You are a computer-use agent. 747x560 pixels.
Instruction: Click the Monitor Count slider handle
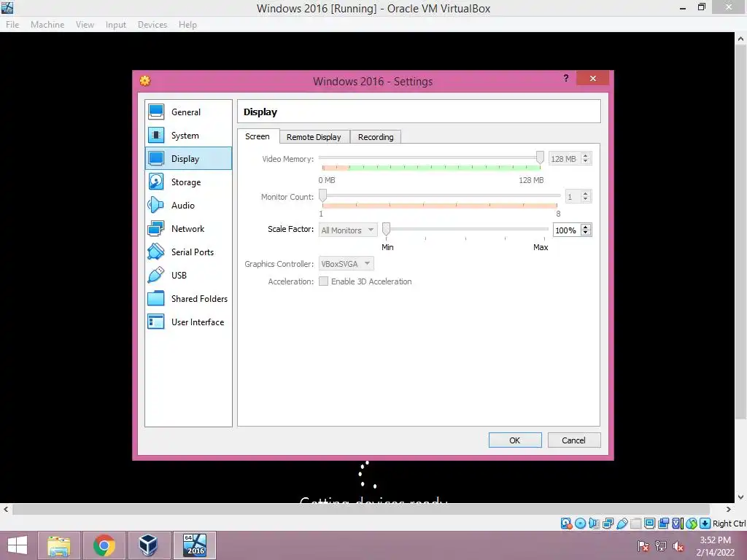[323, 195]
